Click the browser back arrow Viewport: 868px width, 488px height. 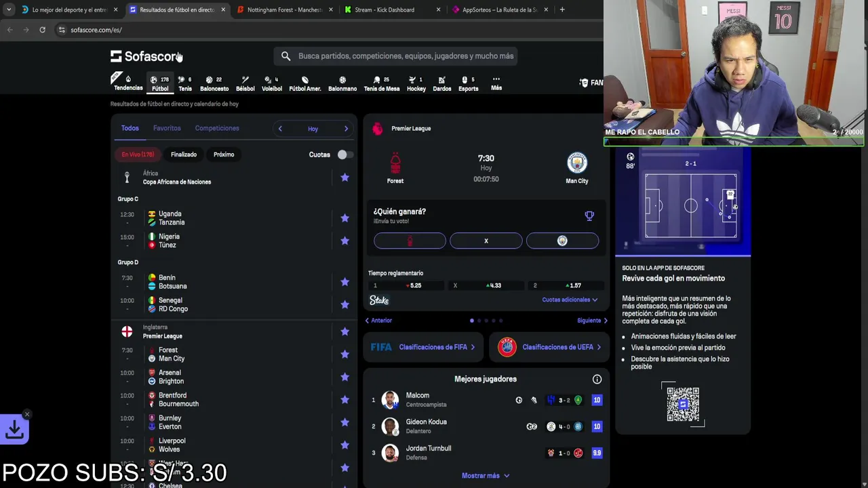(9, 30)
